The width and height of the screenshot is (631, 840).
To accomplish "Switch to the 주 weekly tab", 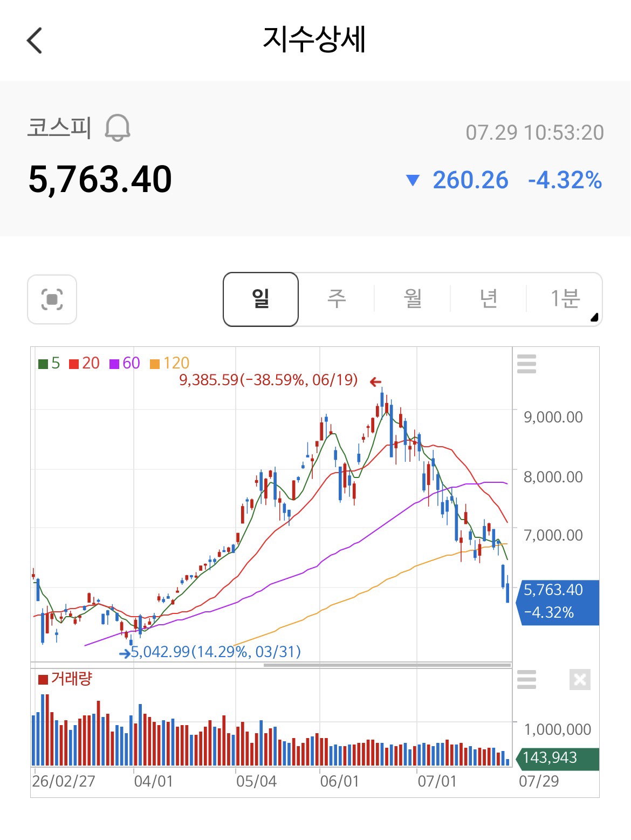I will tap(337, 299).
